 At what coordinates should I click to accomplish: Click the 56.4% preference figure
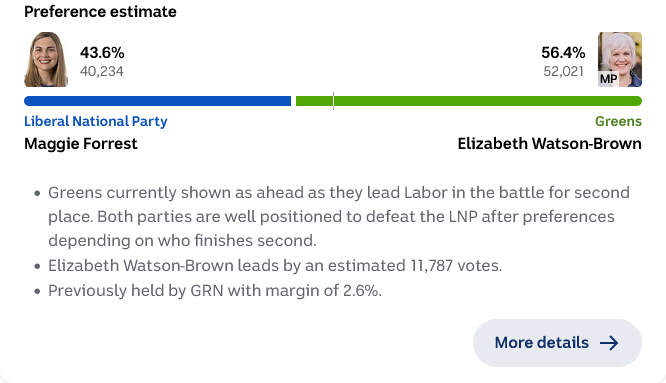click(x=563, y=53)
